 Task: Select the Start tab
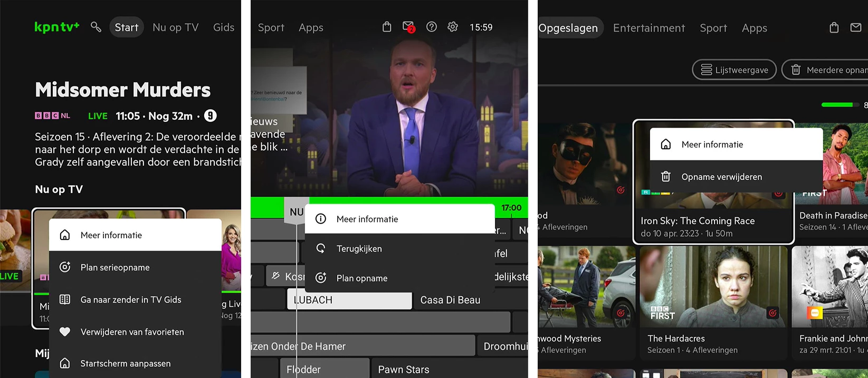[x=127, y=27]
